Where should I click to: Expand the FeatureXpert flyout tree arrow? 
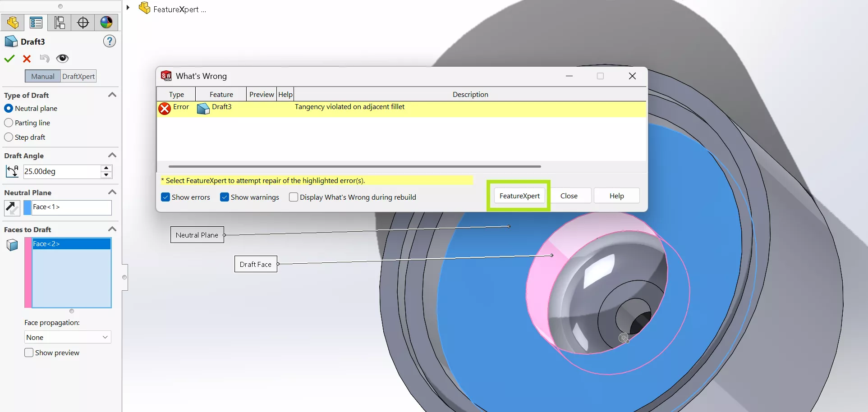(128, 8)
